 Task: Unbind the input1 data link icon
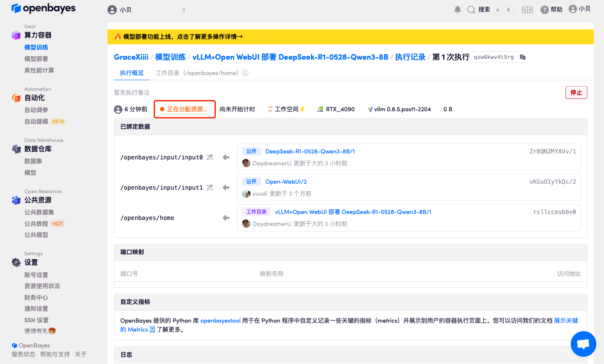[x=210, y=188]
